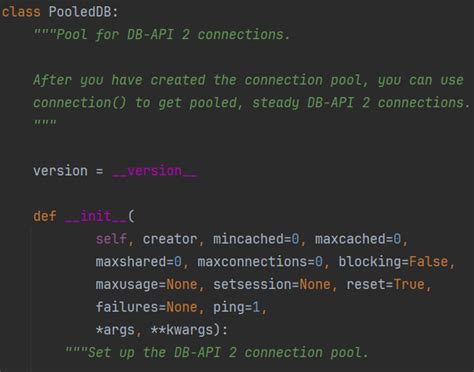The width and height of the screenshot is (474, 372).
Task: Click the False value after blocking
Action: [x=428, y=262]
